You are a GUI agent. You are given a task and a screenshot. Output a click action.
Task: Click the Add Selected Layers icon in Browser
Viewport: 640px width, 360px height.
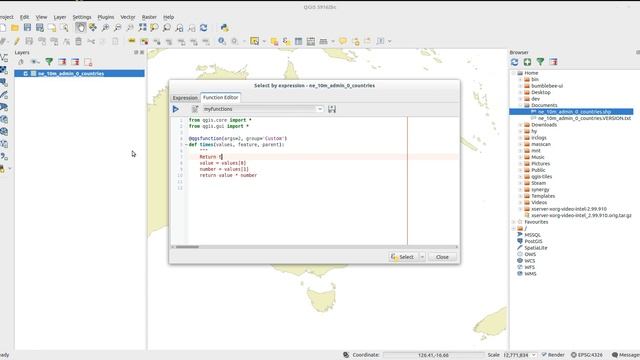click(x=527, y=62)
